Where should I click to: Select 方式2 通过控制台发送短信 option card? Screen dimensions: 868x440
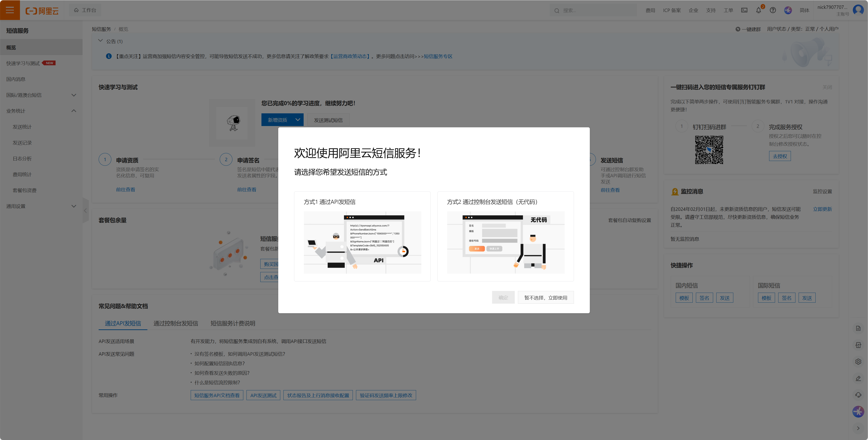pyautogui.click(x=505, y=236)
